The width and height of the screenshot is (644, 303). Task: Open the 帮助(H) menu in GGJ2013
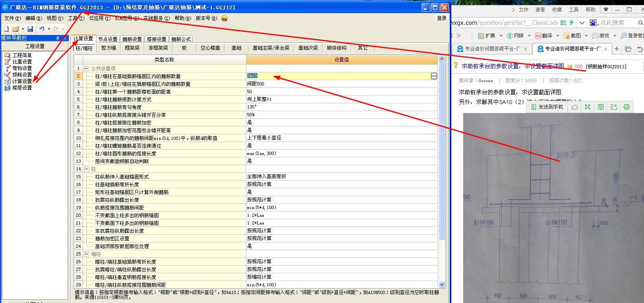point(182,18)
